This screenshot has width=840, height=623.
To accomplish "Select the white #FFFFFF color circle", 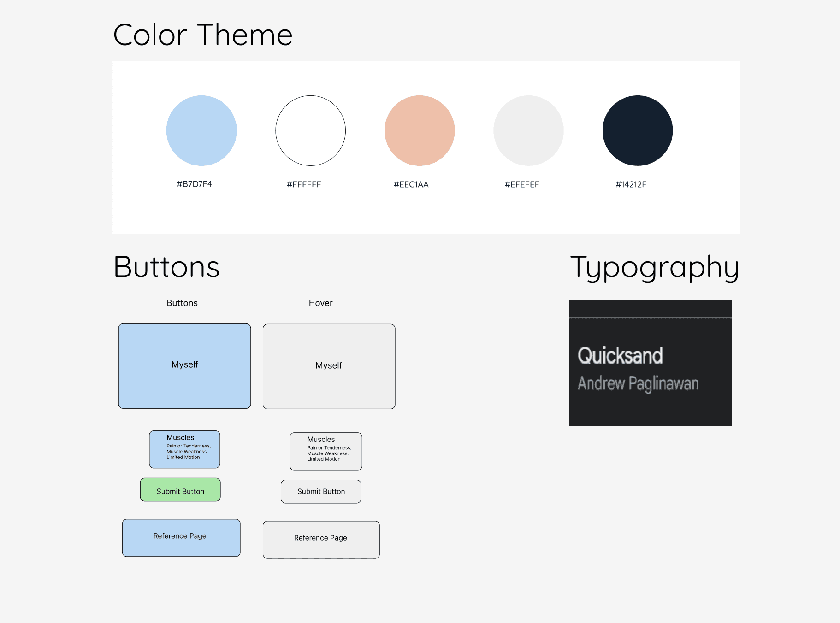I will click(310, 130).
